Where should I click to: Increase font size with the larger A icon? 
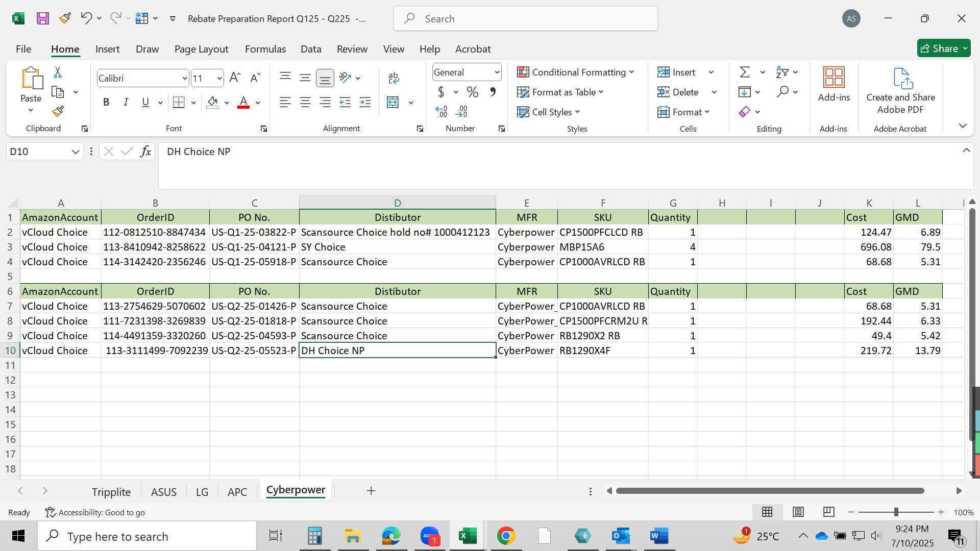pyautogui.click(x=235, y=78)
